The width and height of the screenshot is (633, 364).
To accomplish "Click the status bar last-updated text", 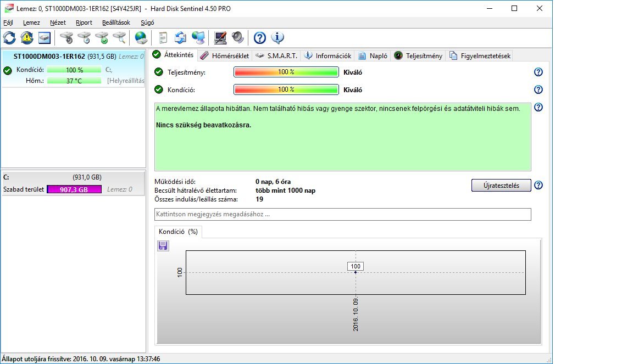I will coord(81,359).
